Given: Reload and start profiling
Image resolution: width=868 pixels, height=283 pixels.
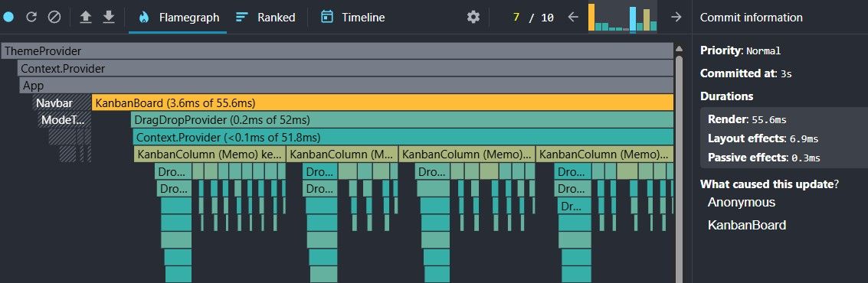Looking at the screenshot, I should (x=31, y=17).
